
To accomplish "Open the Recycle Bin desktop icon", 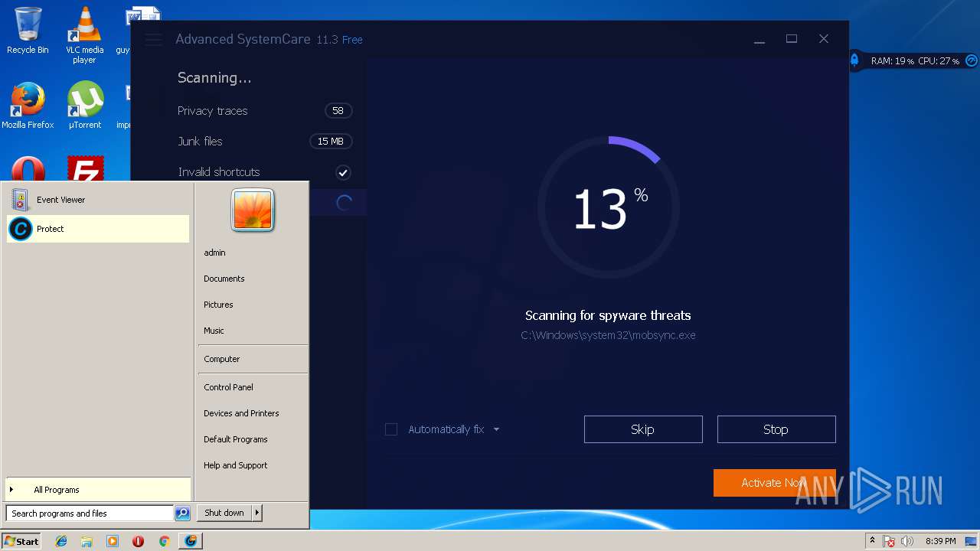I will point(28,31).
